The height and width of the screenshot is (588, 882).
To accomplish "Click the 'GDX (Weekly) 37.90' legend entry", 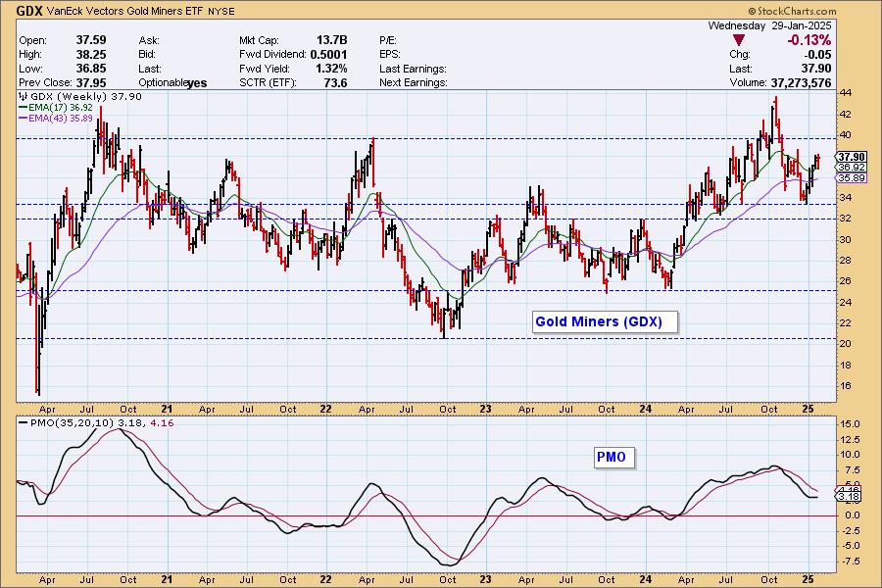I will (86, 96).
